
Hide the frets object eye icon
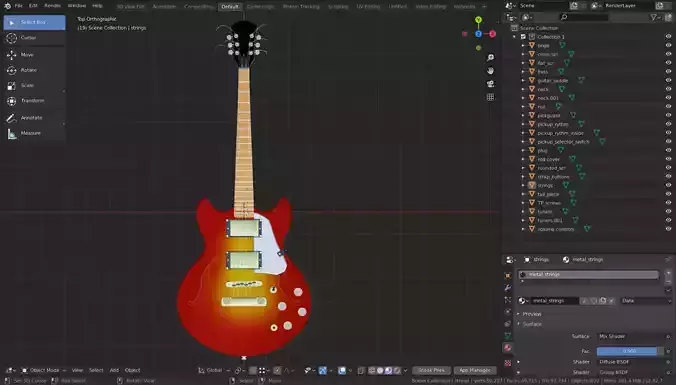coord(668,72)
